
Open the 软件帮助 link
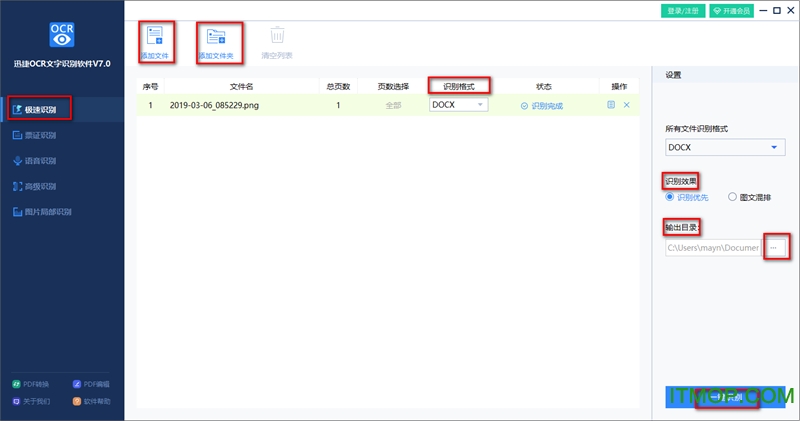point(91,401)
